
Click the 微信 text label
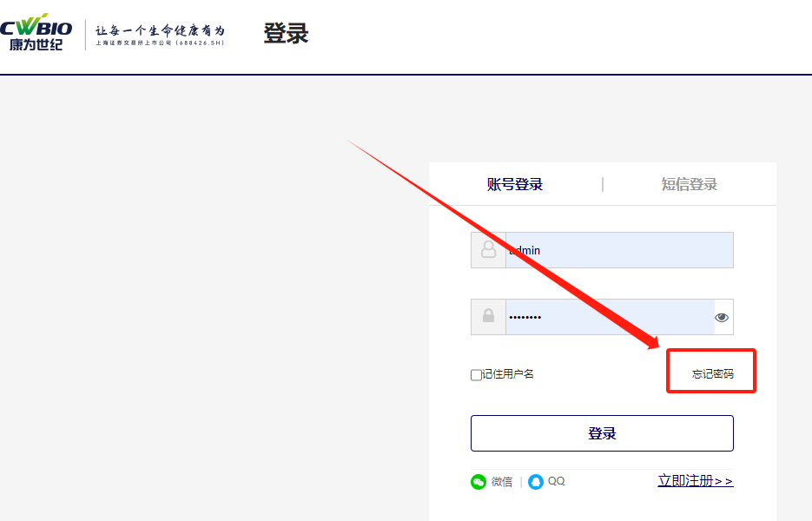point(502,482)
